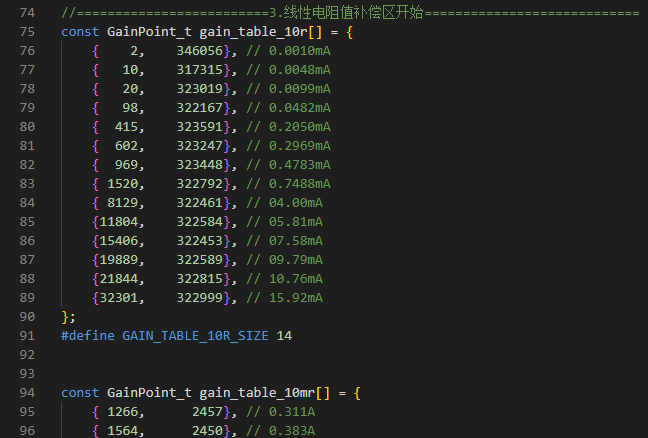Screen dimensions: 648x438
Task: Click the empty line 92
Action: pos(331,355)
